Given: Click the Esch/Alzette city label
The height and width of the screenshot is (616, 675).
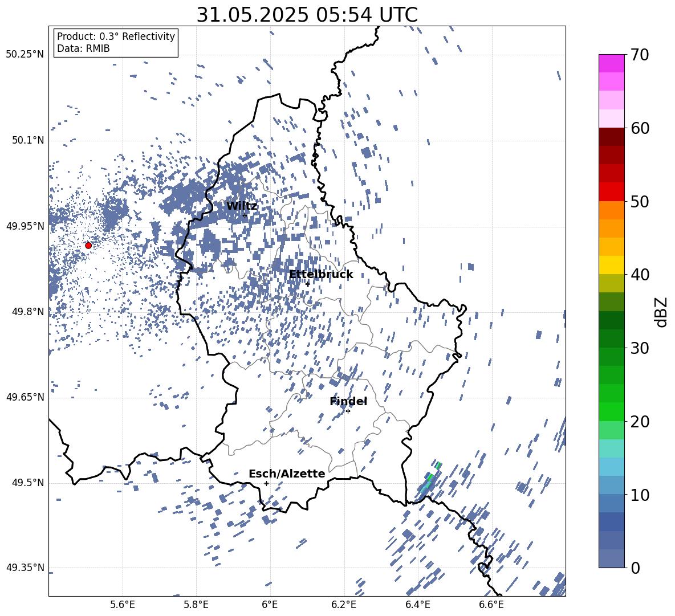Looking at the screenshot, I should (287, 474).
